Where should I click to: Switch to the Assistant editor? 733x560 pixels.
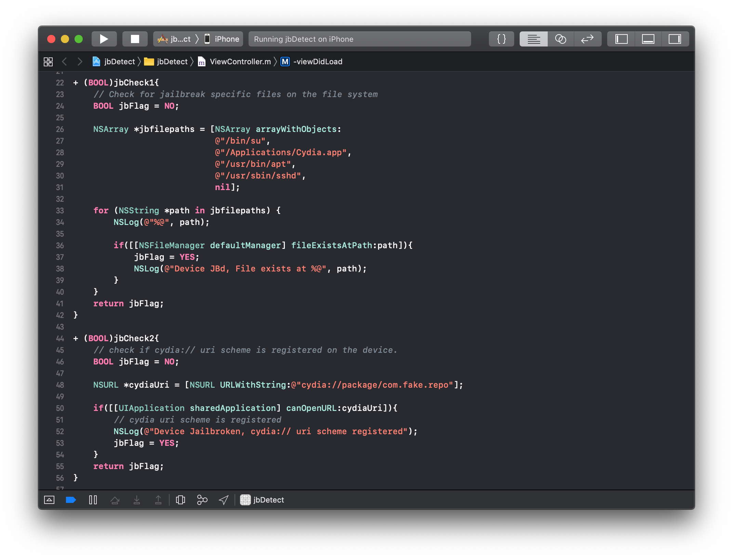[x=561, y=39]
